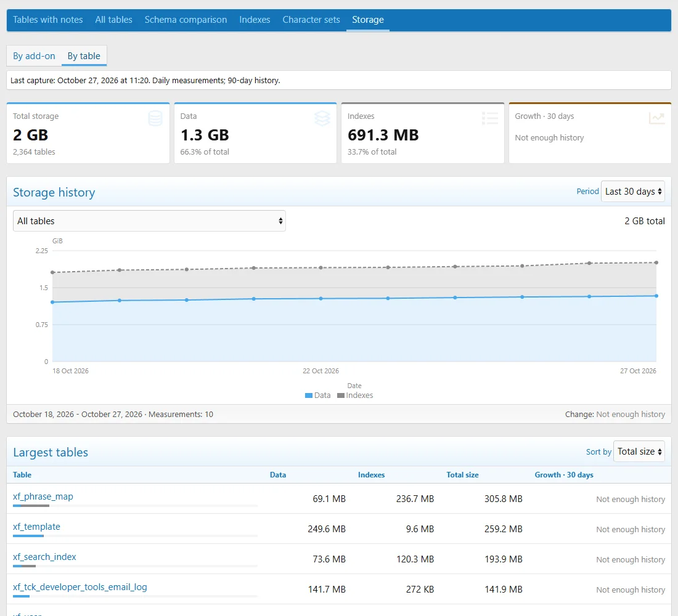Select the Storage tab

pos(368,20)
